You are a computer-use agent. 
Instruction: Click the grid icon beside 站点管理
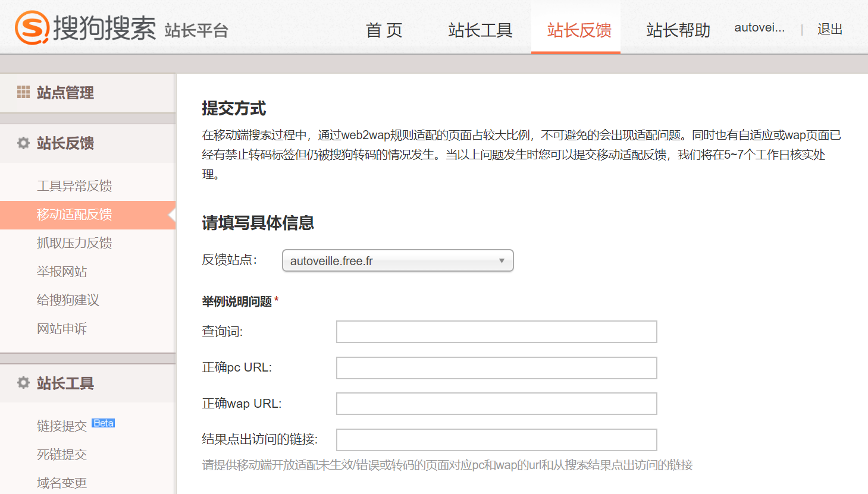tap(23, 93)
